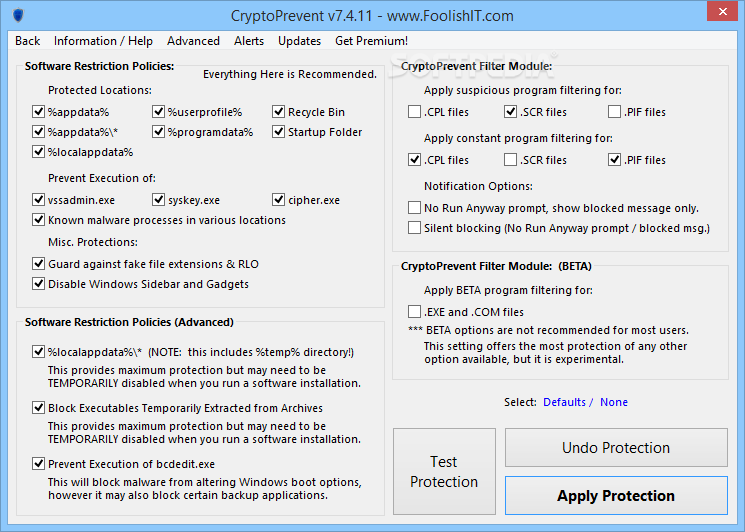The width and height of the screenshot is (745, 532).
Task: Click the CryptoPrevent shield icon in title bar
Action: [18, 15]
